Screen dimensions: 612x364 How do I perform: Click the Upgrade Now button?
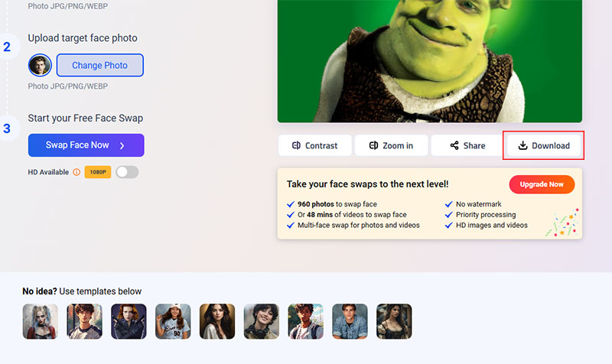click(x=542, y=184)
